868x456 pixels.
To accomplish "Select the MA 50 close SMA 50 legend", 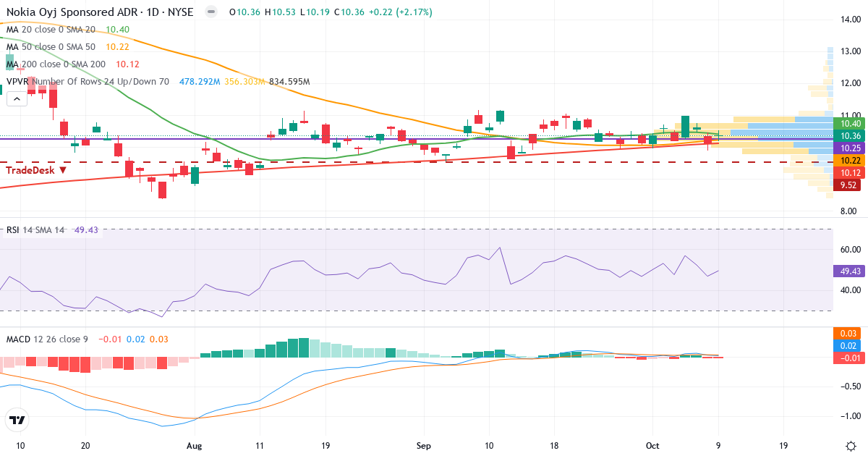I will (x=51, y=46).
